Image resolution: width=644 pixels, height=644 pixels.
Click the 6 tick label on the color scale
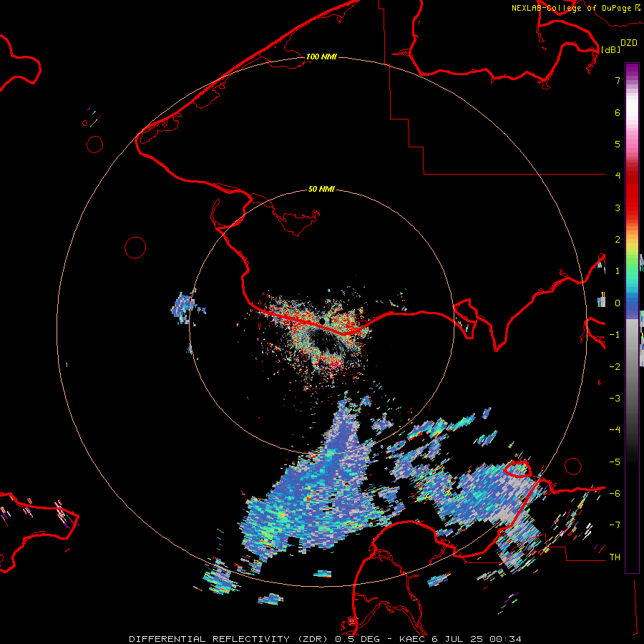pyautogui.click(x=618, y=112)
